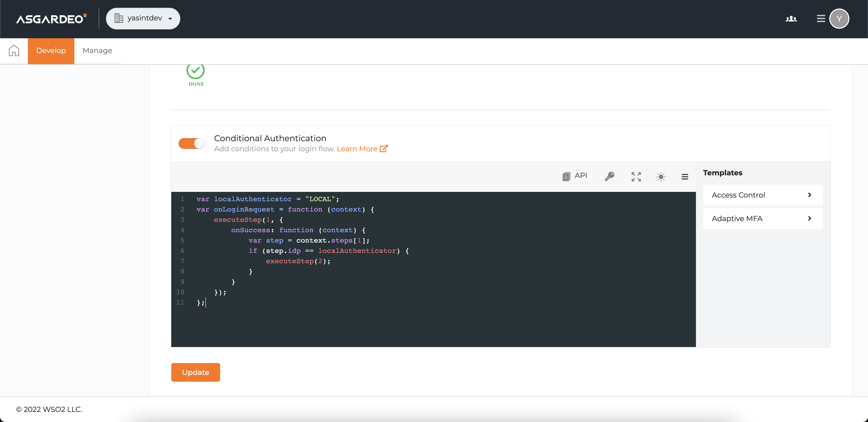This screenshot has width=868, height=422.
Task: Toggle fullscreen mode for the script editor
Action: (x=636, y=176)
